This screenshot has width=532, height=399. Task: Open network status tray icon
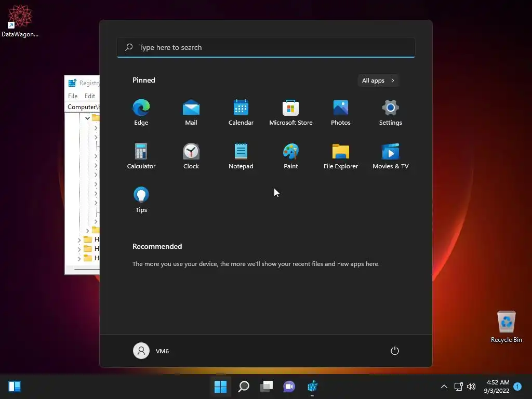pyautogui.click(x=458, y=387)
